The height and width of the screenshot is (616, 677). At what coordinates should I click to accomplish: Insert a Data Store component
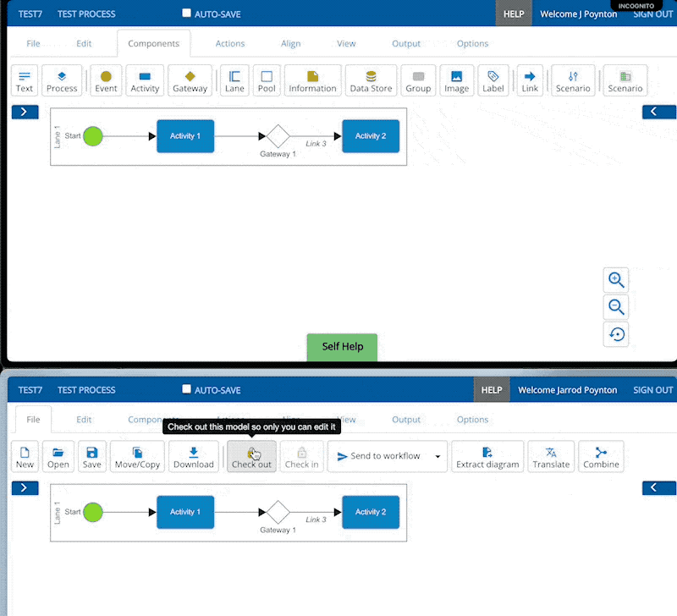coord(371,80)
